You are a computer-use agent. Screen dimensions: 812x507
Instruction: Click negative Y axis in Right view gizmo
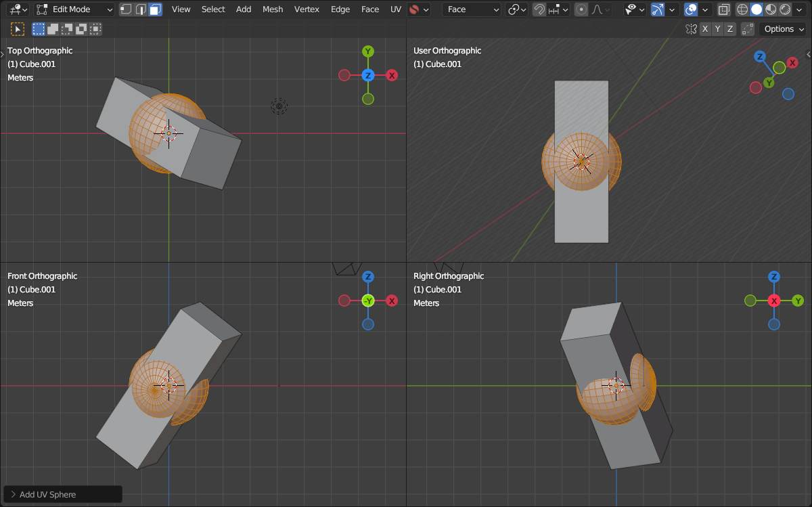[x=750, y=301]
